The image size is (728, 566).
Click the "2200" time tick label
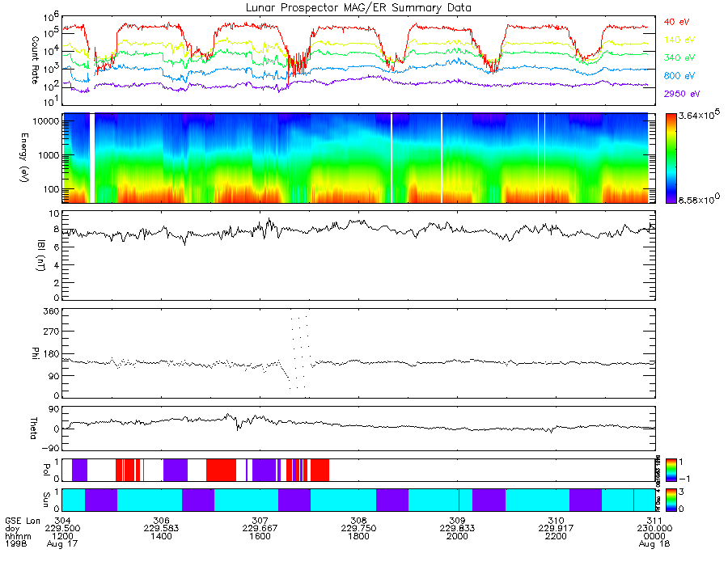(556, 536)
